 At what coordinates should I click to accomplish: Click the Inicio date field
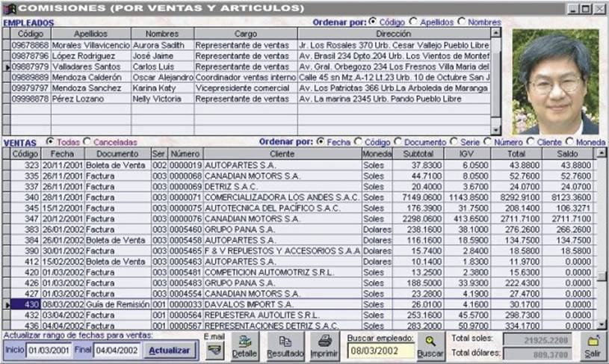(49, 351)
